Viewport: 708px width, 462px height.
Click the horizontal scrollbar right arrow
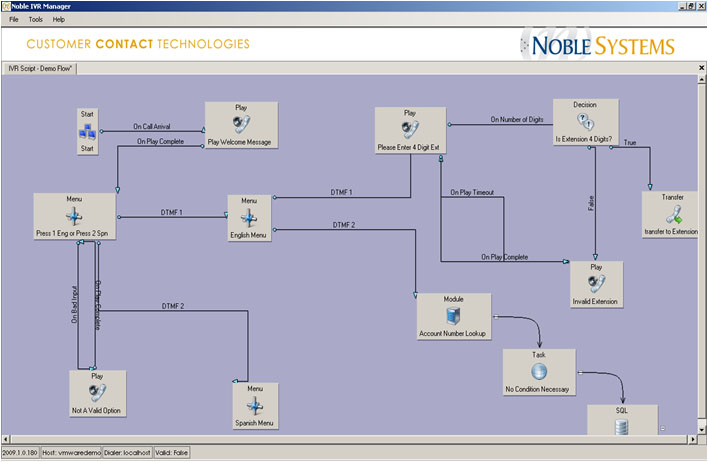pos(693,439)
